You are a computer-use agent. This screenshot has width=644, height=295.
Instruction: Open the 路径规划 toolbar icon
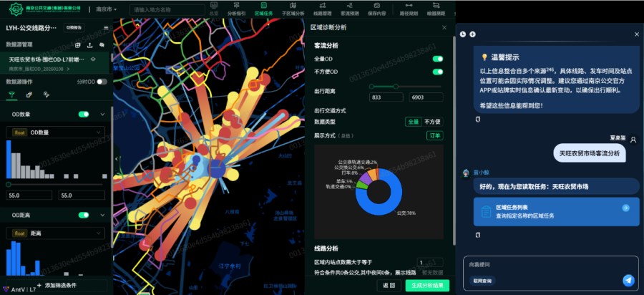tap(409, 5)
